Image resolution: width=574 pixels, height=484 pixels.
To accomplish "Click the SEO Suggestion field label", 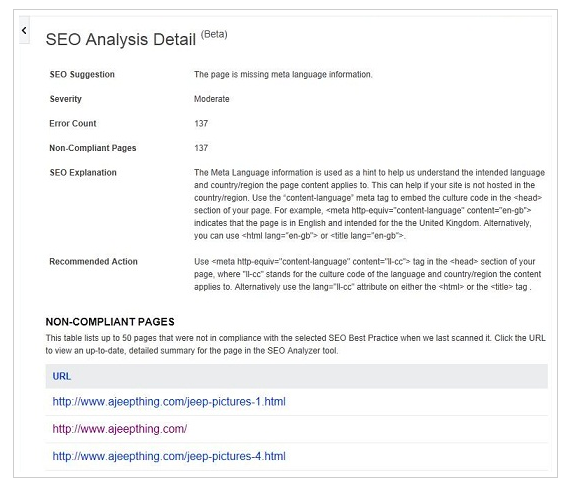I will click(82, 74).
